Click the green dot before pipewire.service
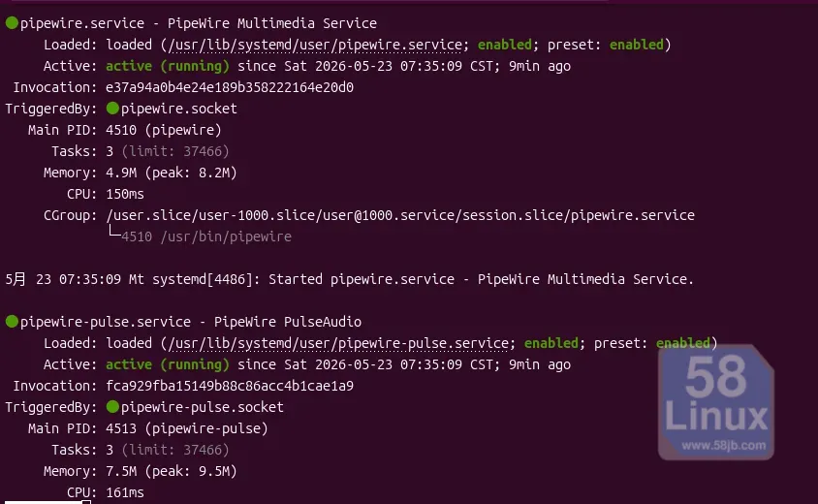This screenshot has height=504, width=818. click(x=12, y=23)
